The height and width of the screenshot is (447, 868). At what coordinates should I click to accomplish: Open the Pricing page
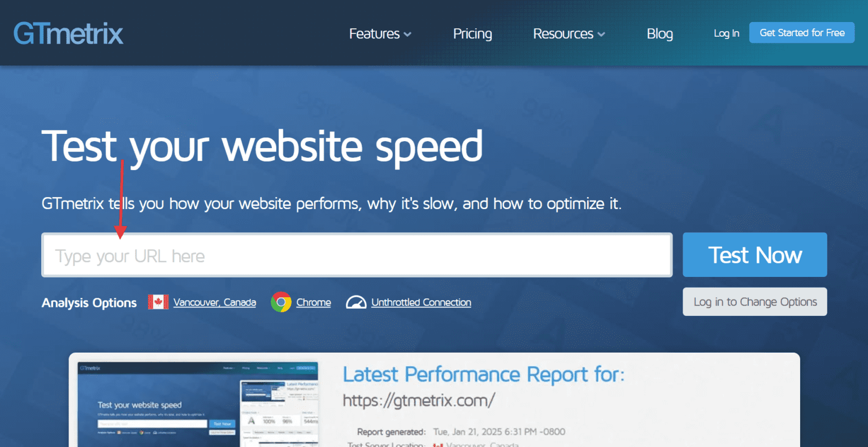(x=472, y=33)
